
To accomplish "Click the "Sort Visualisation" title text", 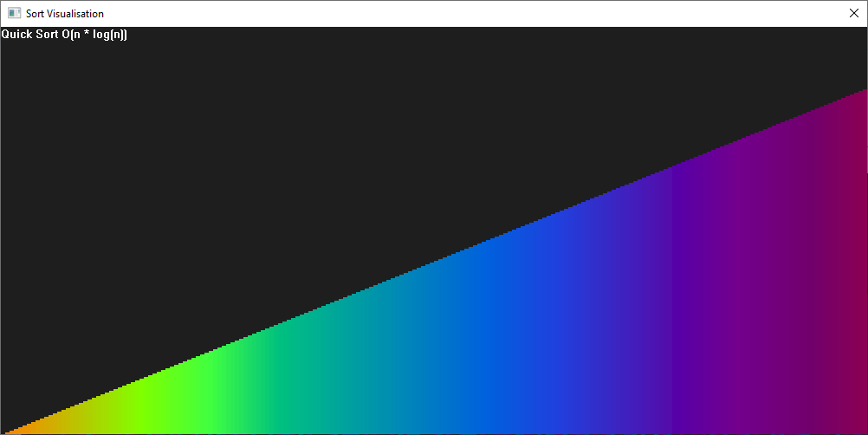I will 65,14.
